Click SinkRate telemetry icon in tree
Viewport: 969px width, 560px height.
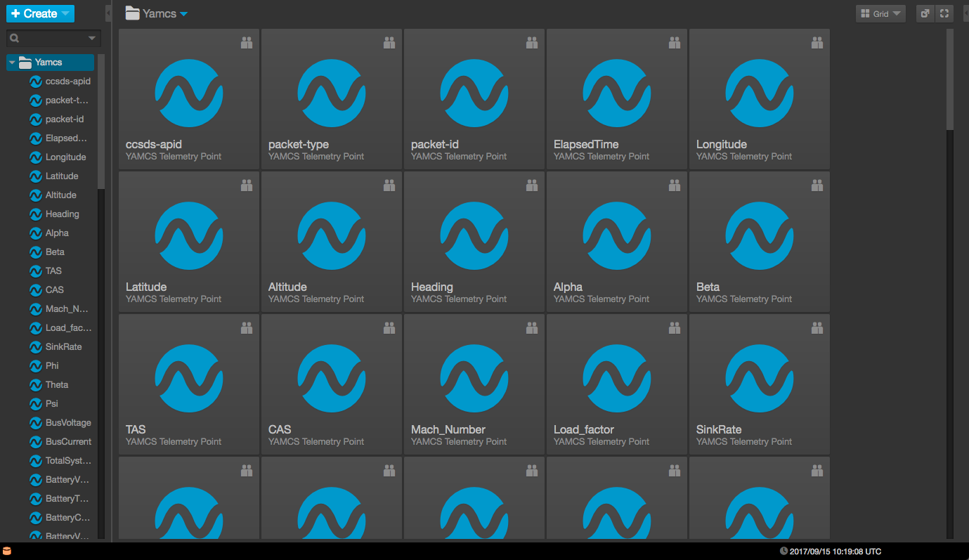tap(35, 347)
